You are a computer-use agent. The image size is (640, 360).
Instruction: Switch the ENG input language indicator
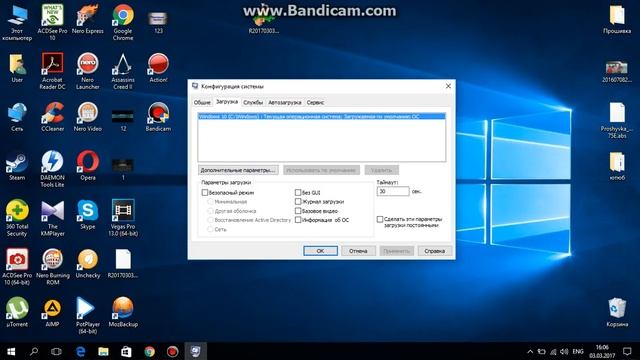click(x=578, y=351)
